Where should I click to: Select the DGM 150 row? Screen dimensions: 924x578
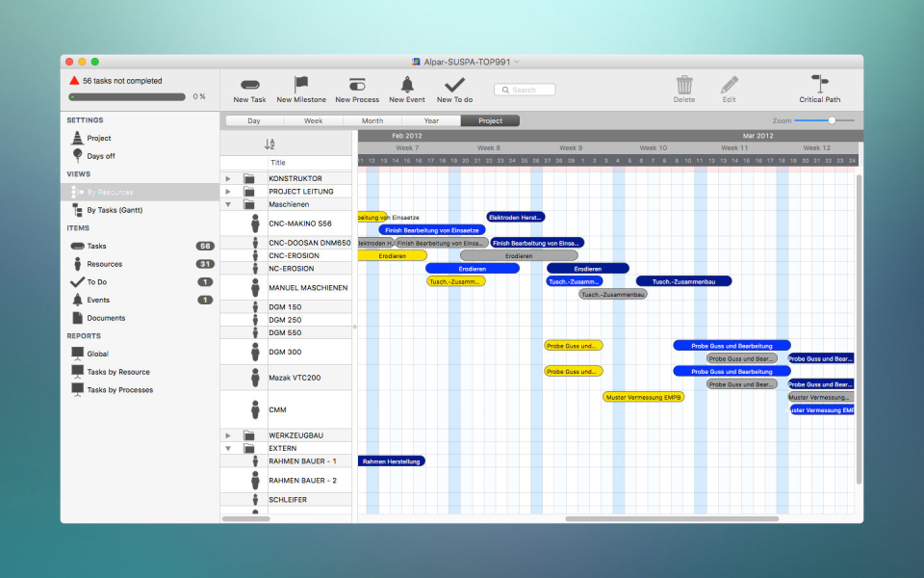(287, 306)
